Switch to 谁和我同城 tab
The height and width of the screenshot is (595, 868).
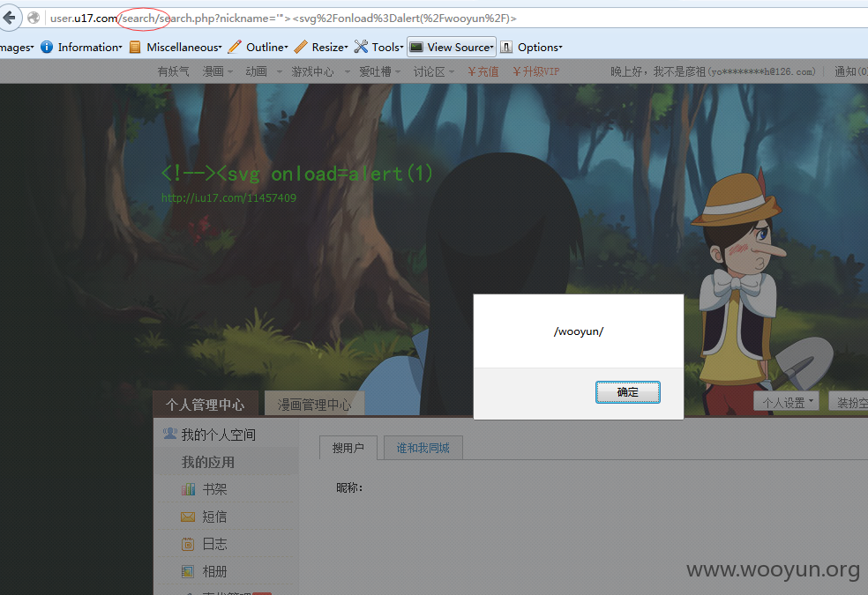[x=423, y=448]
